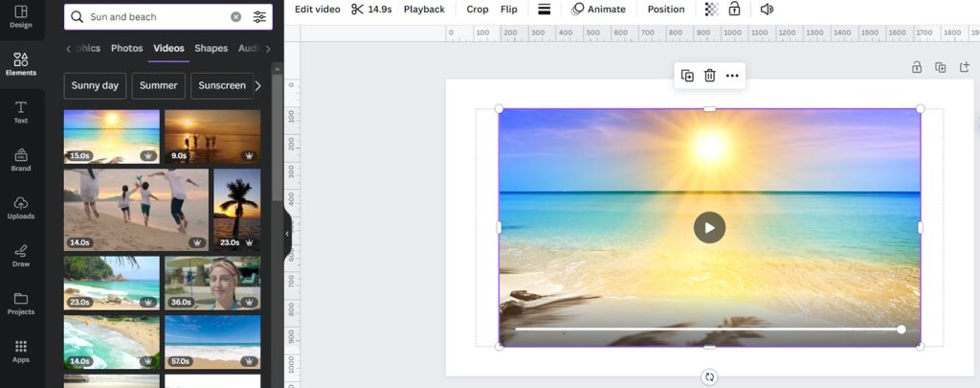
Task: Toggle the lock icon in the top toolbar
Action: tap(734, 10)
